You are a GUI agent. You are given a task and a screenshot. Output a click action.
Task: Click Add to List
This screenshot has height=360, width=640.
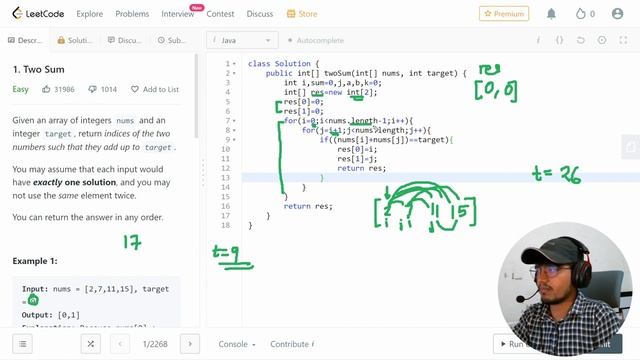[155, 89]
